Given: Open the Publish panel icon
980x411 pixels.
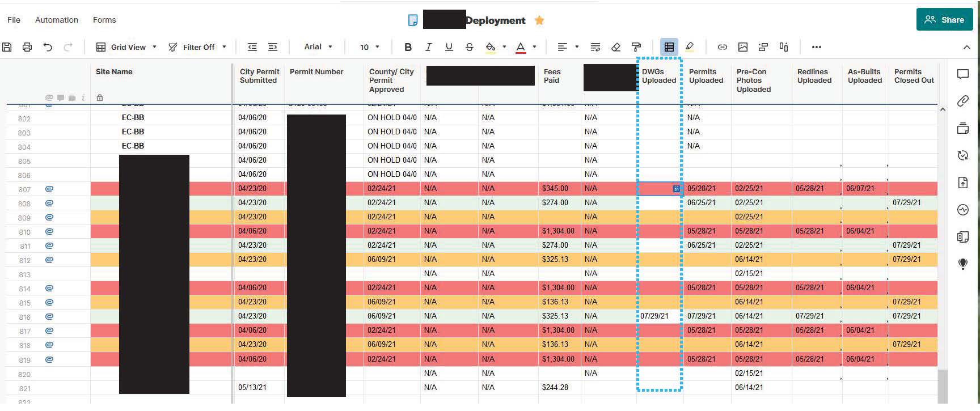Looking at the screenshot, I should [963, 183].
